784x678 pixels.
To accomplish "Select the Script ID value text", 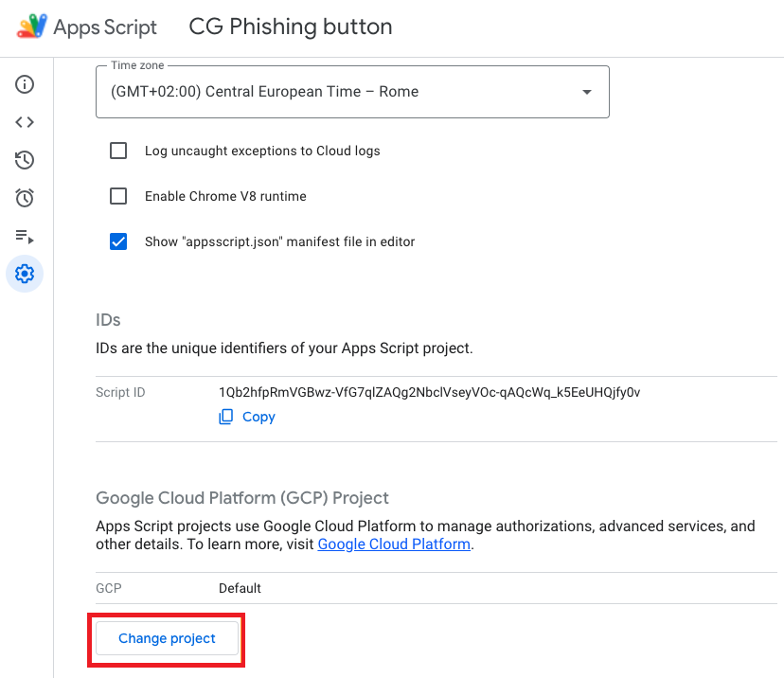I will click(x=430, y=392).
